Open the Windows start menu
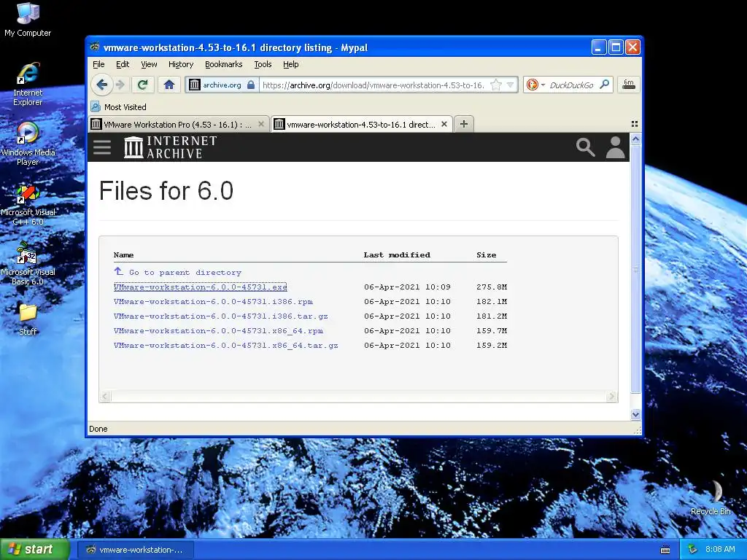Screen dimensions: 747x560 coord(34,550)
